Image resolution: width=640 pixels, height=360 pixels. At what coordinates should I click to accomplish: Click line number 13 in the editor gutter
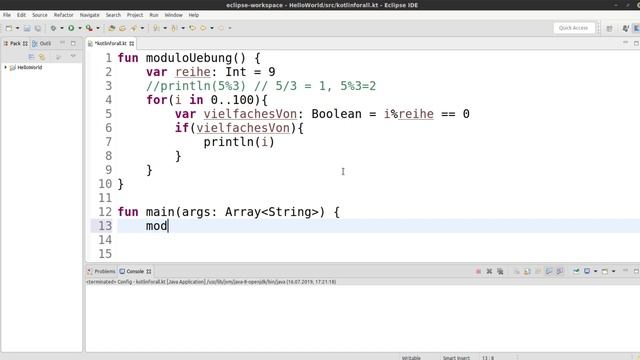[x=105, y=226]
